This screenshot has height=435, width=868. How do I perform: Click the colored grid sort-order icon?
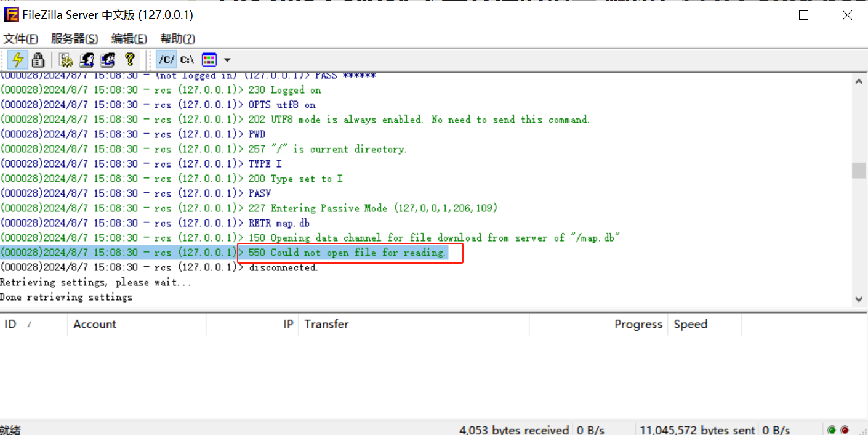click(209, 60)
